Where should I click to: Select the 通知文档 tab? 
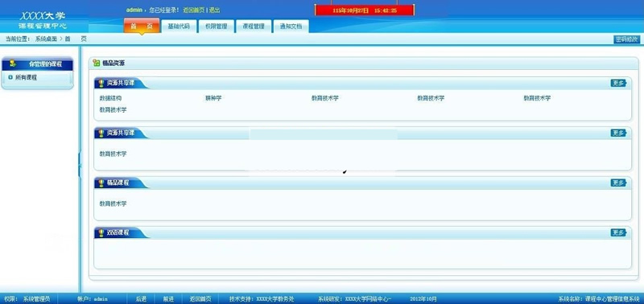point(291,27)
